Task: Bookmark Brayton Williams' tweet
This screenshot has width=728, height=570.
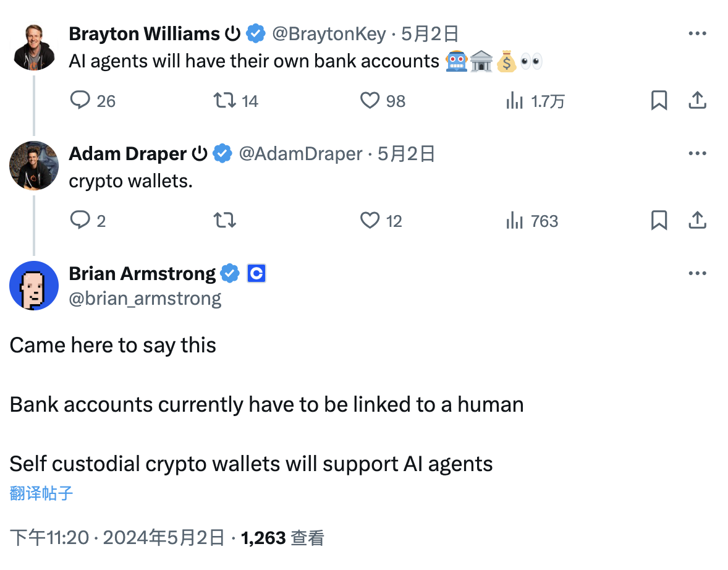Action: 659,100
